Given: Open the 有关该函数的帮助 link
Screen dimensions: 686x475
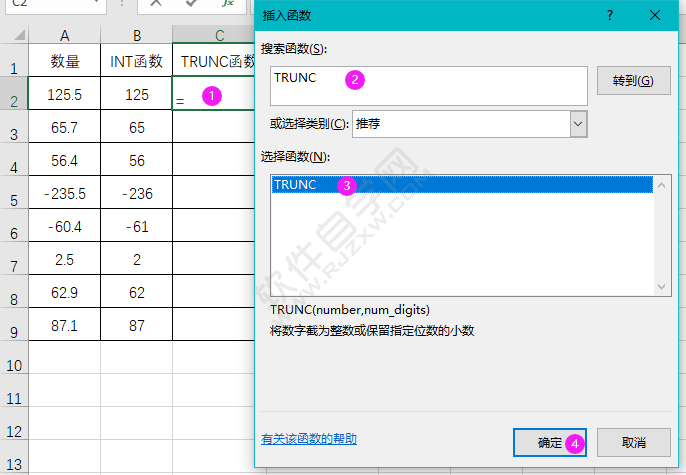Looking at the screenshot, I should click(309, 439).
